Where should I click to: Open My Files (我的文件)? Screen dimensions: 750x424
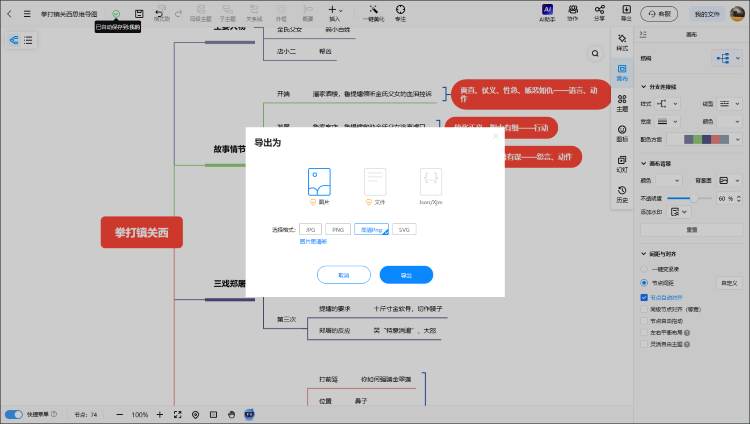707,14
